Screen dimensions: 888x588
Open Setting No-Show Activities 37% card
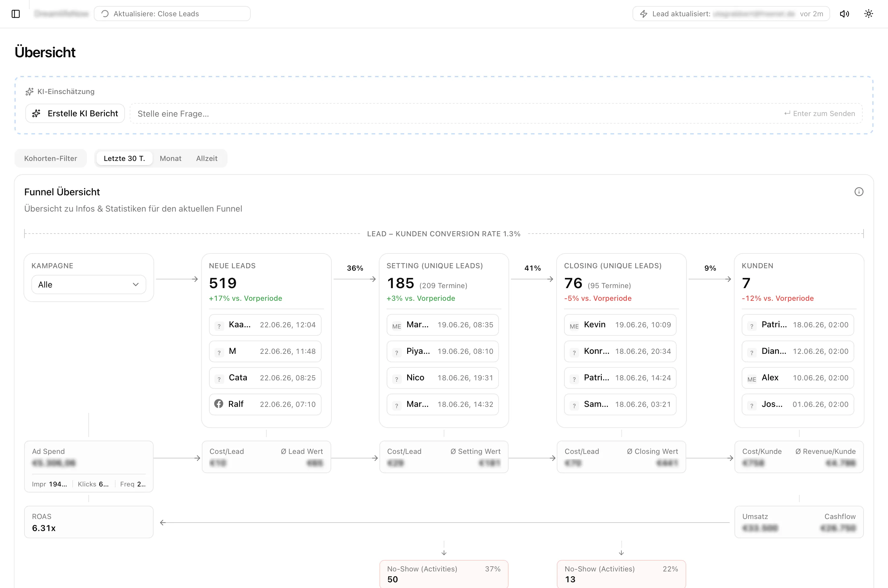point(444,574)
